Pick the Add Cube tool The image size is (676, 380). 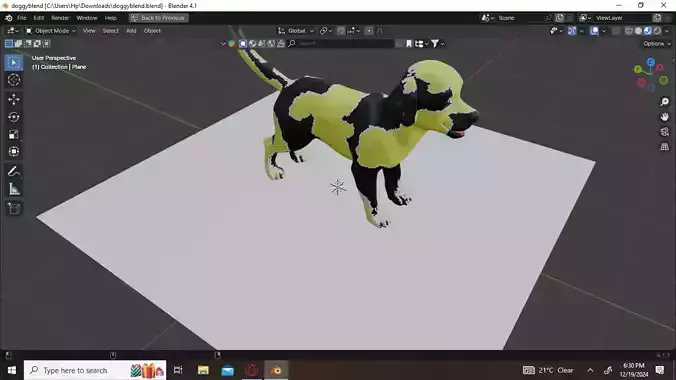(x=14, y=209)
